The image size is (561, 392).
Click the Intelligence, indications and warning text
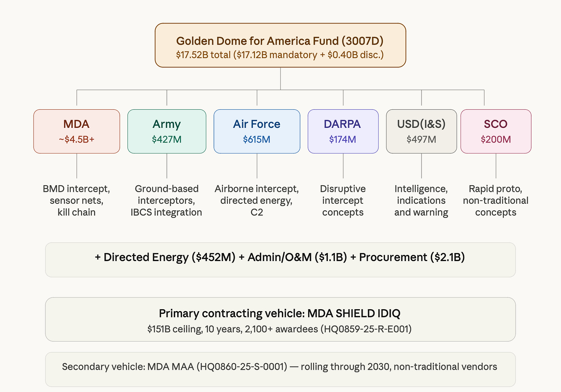pos(421,201)
